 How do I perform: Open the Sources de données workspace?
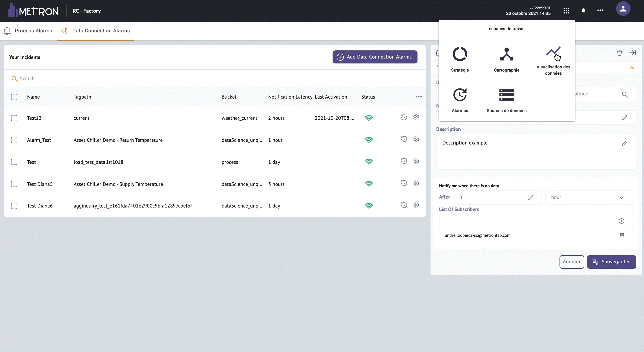506,95
